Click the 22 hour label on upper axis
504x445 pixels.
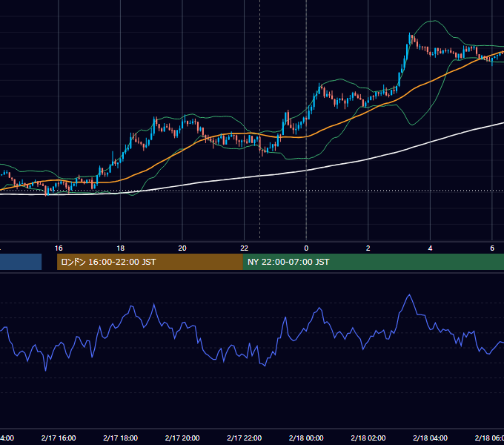[245, 248]
